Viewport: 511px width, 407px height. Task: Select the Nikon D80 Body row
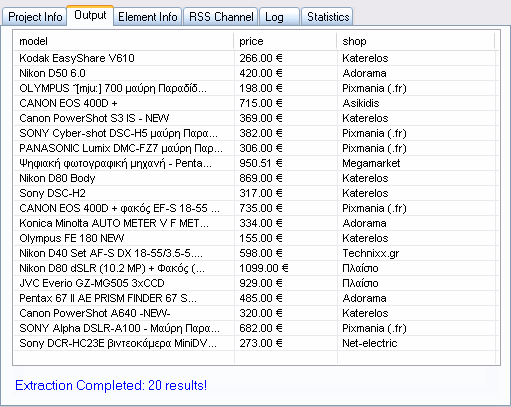[x=254, y=178]
